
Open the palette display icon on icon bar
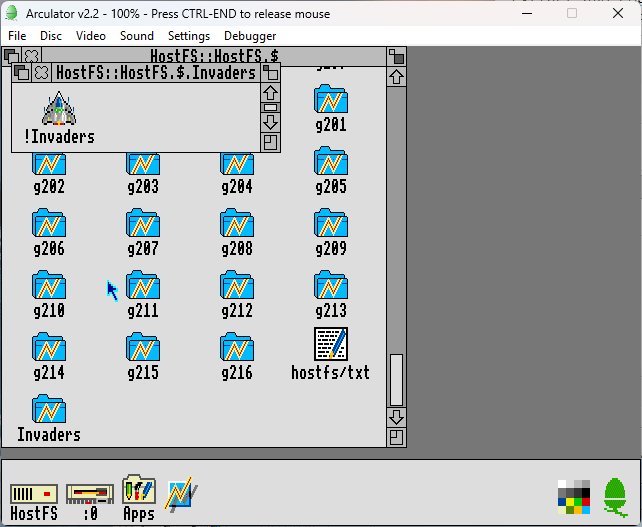pyautogui.click(x=574, y=497)
